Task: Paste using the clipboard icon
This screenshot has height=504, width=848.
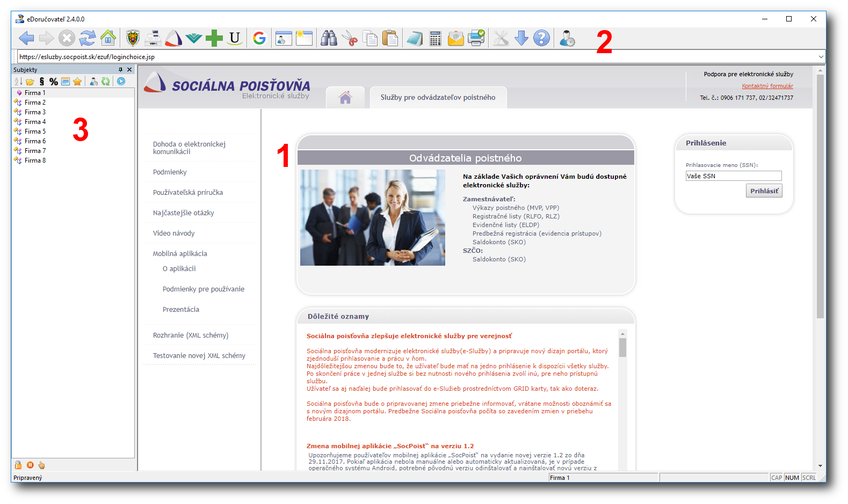Action: [390, 38]
